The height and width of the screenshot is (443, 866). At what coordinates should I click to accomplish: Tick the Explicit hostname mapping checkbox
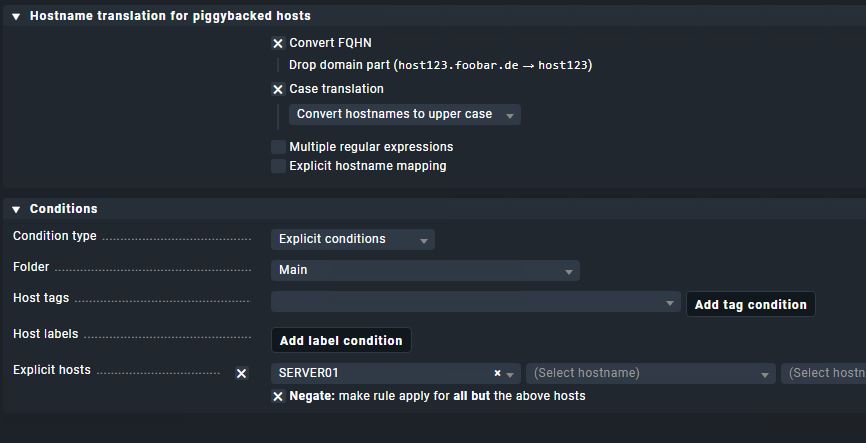point(278,166)
